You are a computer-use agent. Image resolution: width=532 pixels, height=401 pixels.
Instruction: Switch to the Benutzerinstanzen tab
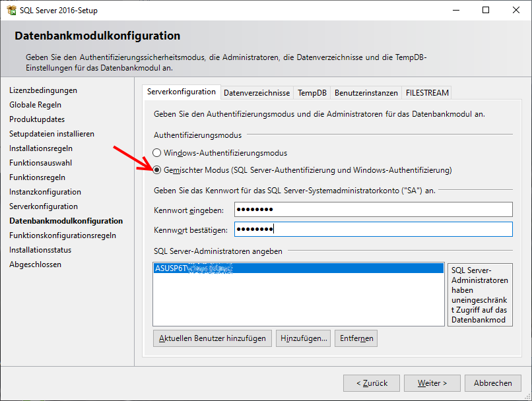(x=366, y=93)
